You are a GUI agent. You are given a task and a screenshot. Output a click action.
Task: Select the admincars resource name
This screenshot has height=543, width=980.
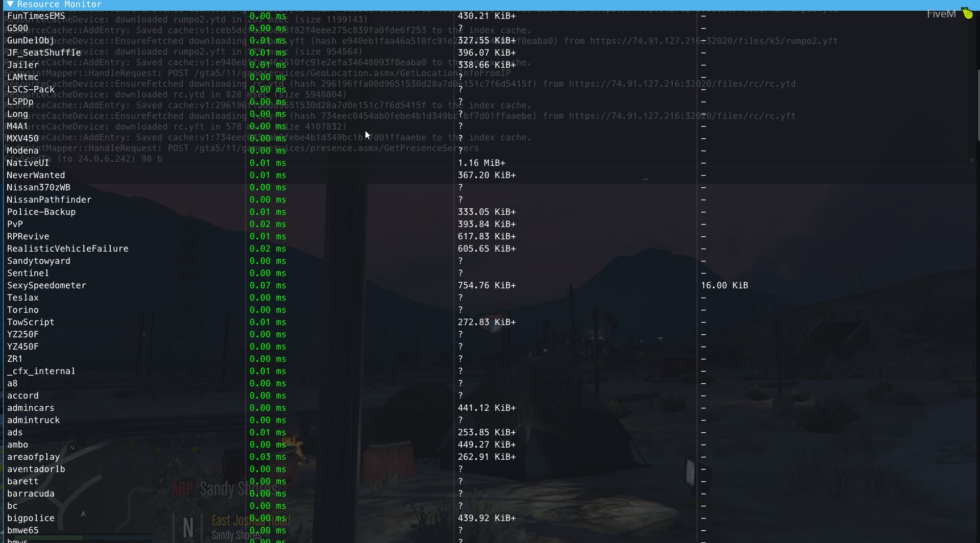[31, 408]
